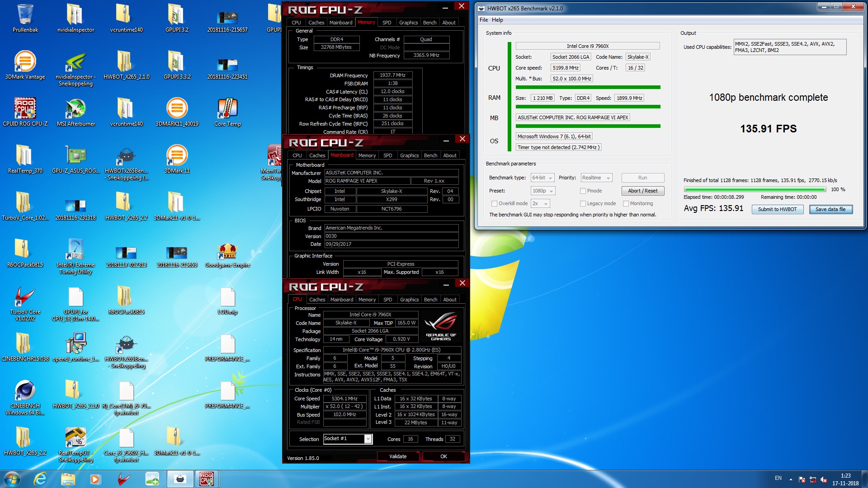The width and height of the screenshot is (868, 488).
Task: Open Socket #1 selection dropdown
Action: 348,439
